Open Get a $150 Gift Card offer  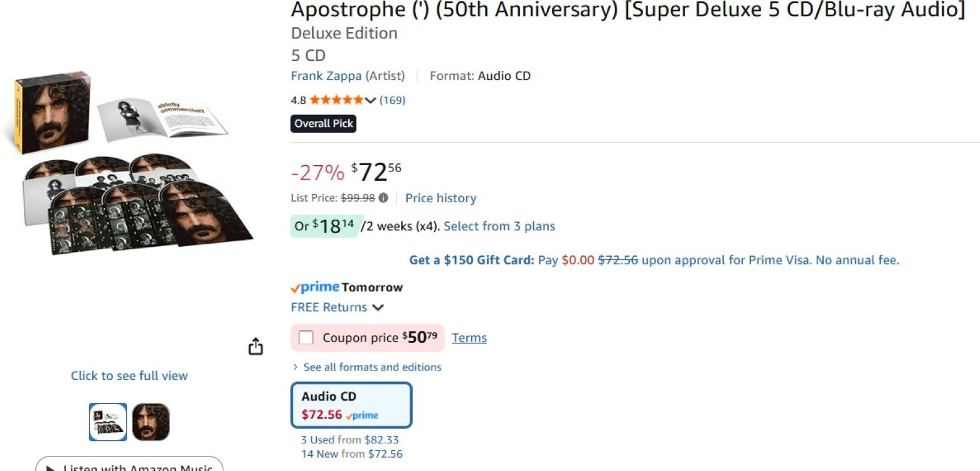tap(471, 260)
